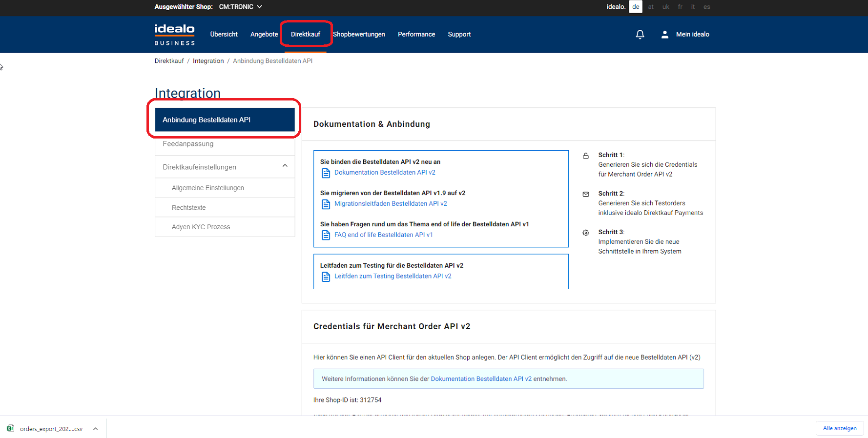The image size is (868, 438).
Task: Click the 'Alle anzeigen' downloads button
Action: pyautogui.click(x=839, y=428)
